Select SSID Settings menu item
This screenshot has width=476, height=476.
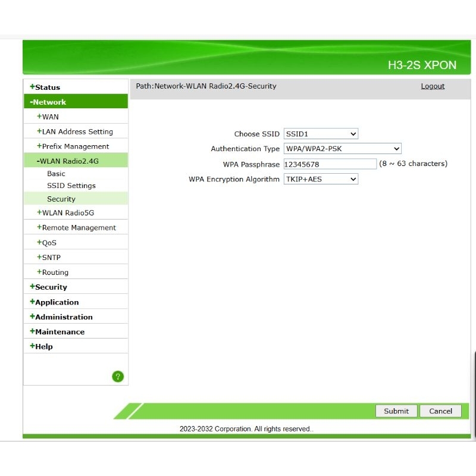pos(71,186)
